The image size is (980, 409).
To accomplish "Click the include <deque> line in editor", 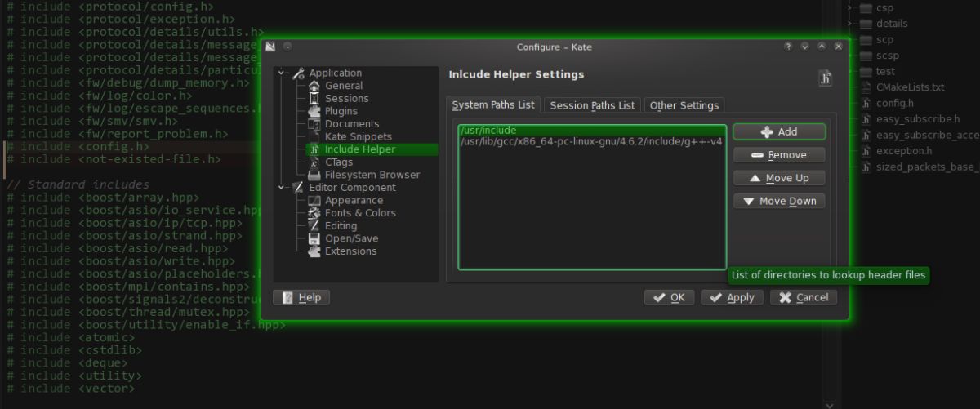I will point(67,362).
